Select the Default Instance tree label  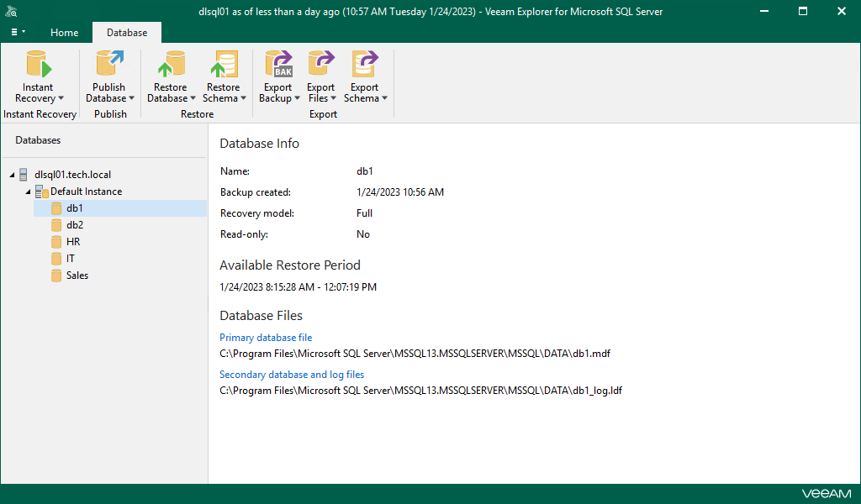[87, 192]
